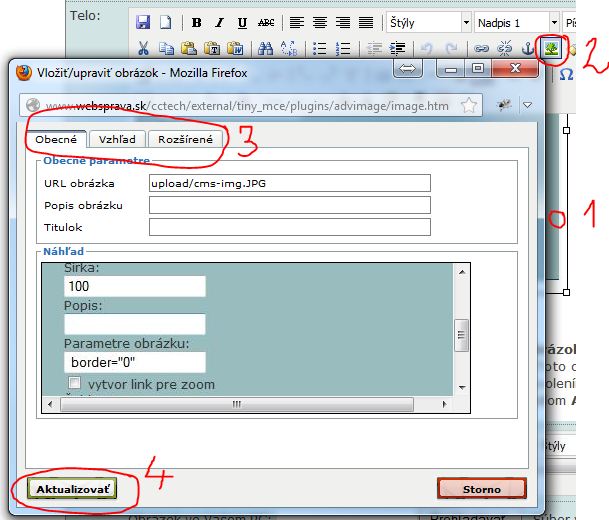609x520 pixels.
Task: Click the Redo arrow icon
Action: (x=451, y=49)
